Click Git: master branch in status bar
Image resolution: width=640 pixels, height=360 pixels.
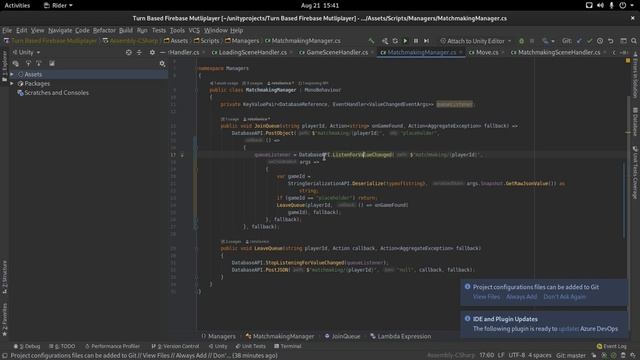571,356
